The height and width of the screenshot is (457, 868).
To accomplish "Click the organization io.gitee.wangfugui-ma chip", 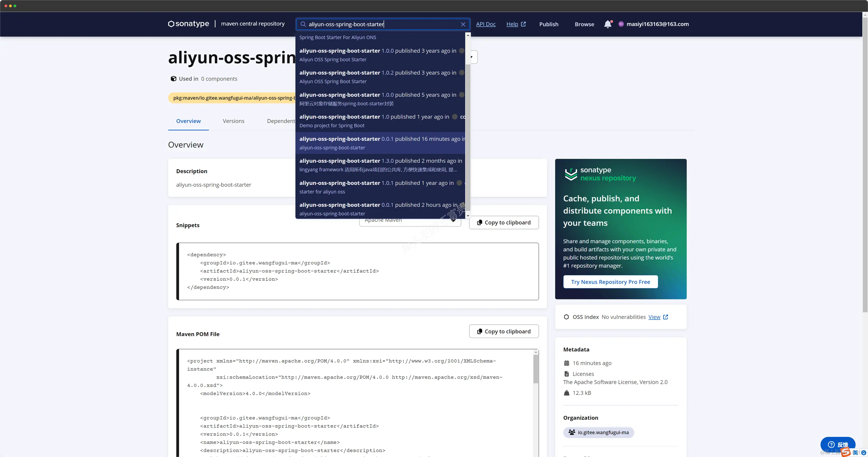I will point(598,432).
